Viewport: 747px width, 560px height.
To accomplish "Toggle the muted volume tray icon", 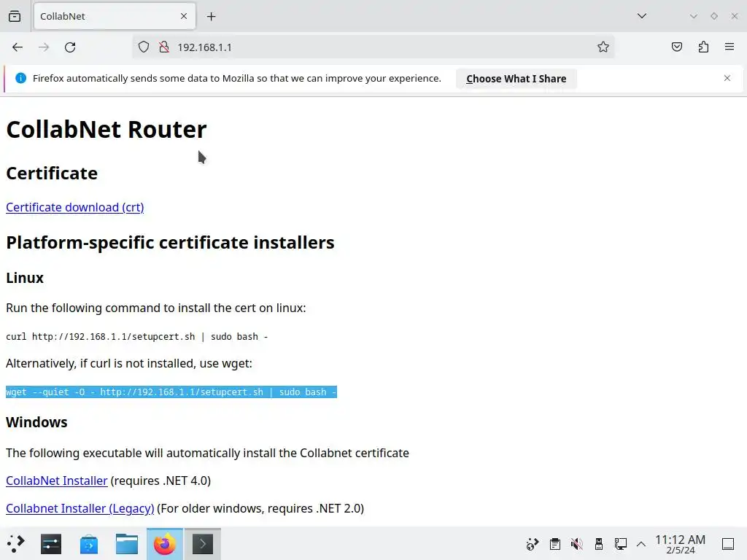I will tap(576, 544).
